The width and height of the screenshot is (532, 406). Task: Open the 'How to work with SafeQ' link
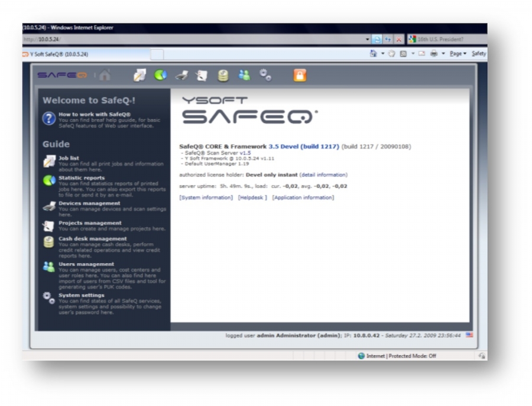[95, 114]
